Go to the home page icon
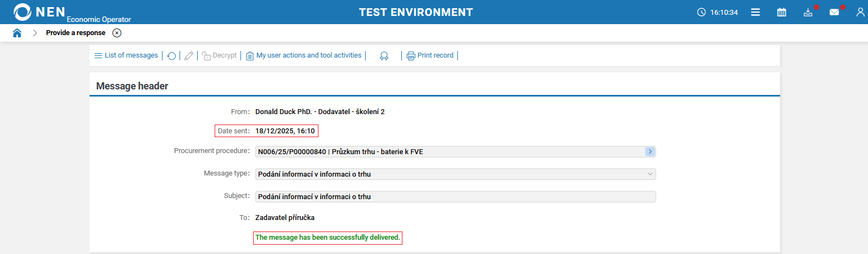Viewport: 868px width, 254px height. coord(17,33)
